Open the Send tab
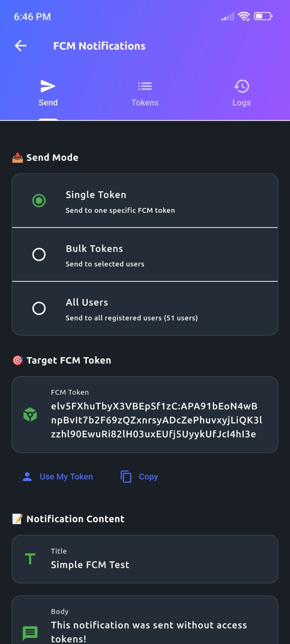Image resolution: width=290 pixels, height=644 pixels. click(48, 93)
